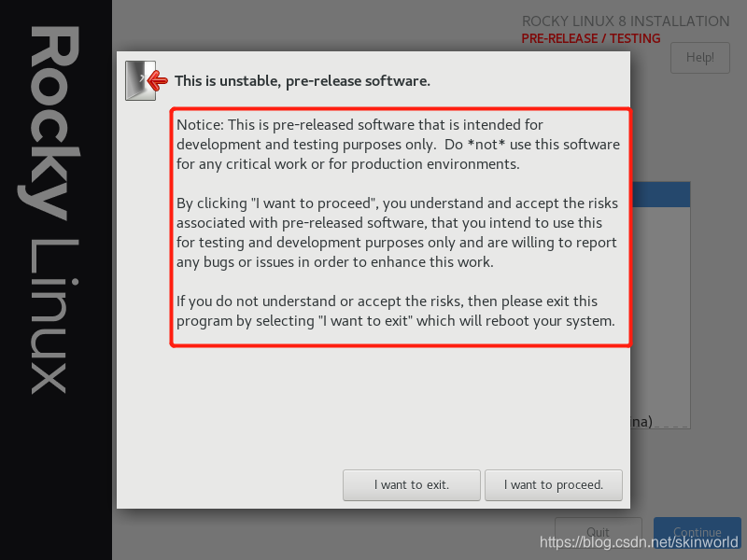Click the 'By clicking I want to proceed' paragraph
747x560 pixels.
pos(398,232)
